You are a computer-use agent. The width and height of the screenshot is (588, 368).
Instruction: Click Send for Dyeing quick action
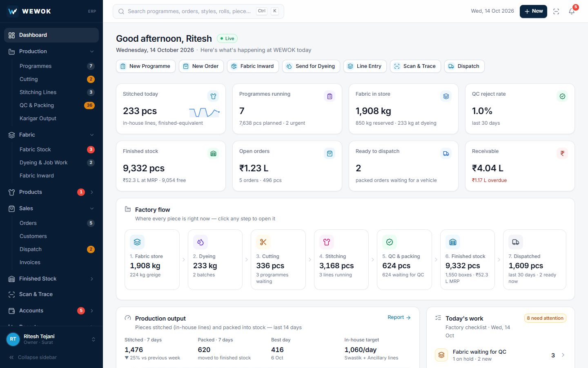click(311, 66)
